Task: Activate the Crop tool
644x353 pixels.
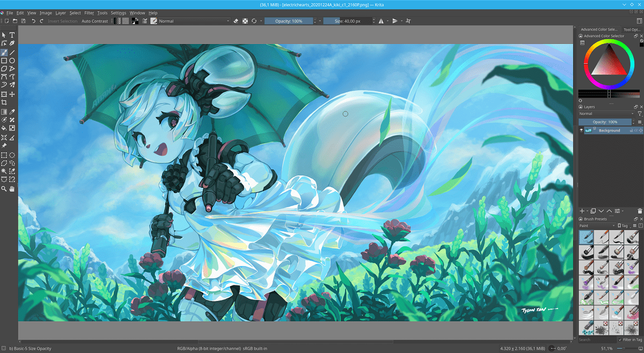Action: 4,101
